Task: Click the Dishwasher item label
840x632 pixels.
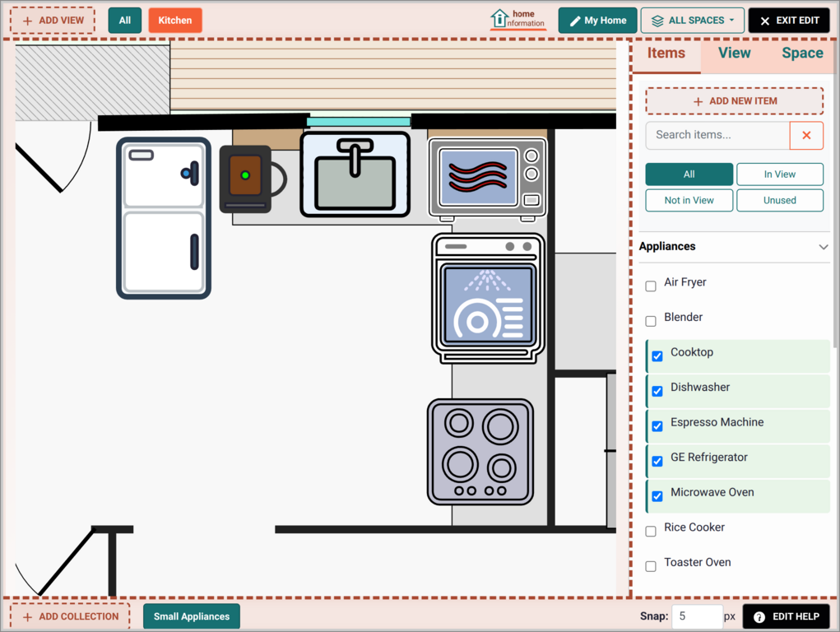Action: click(x=700, y=387)
